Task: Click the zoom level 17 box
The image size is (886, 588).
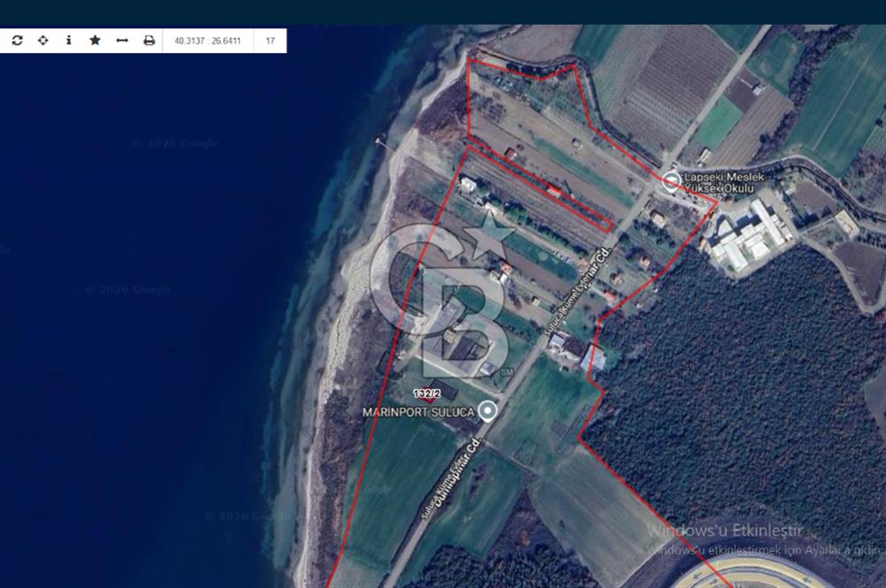Action: [x=270, y=41]
